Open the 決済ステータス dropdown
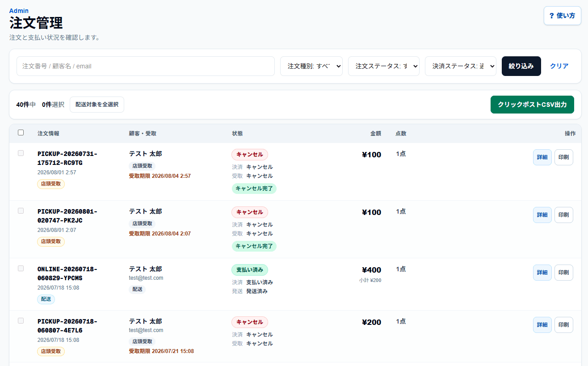This screenshot has width=588, height=366. (461, 66)
